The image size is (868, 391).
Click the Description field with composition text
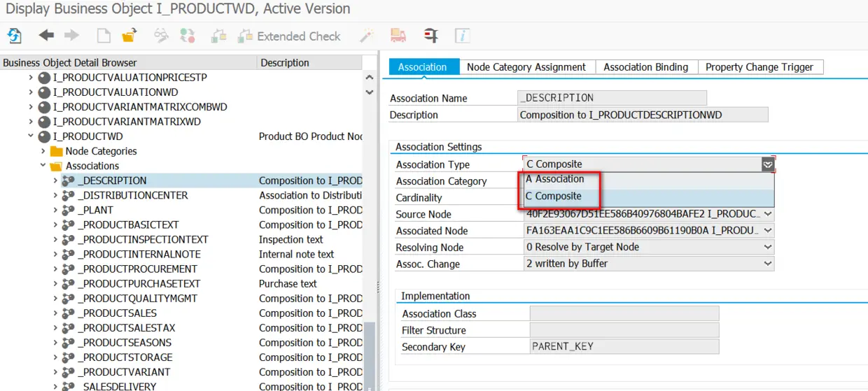pos(643,115)
